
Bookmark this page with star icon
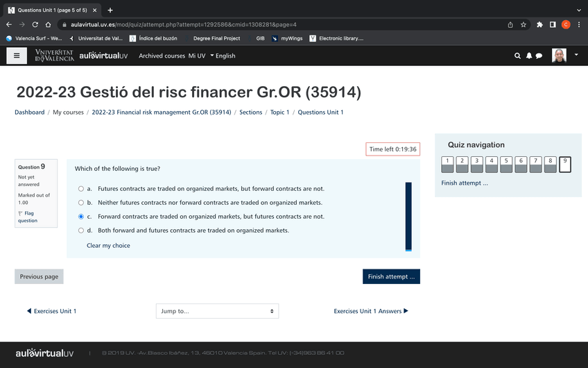point(524,24)
